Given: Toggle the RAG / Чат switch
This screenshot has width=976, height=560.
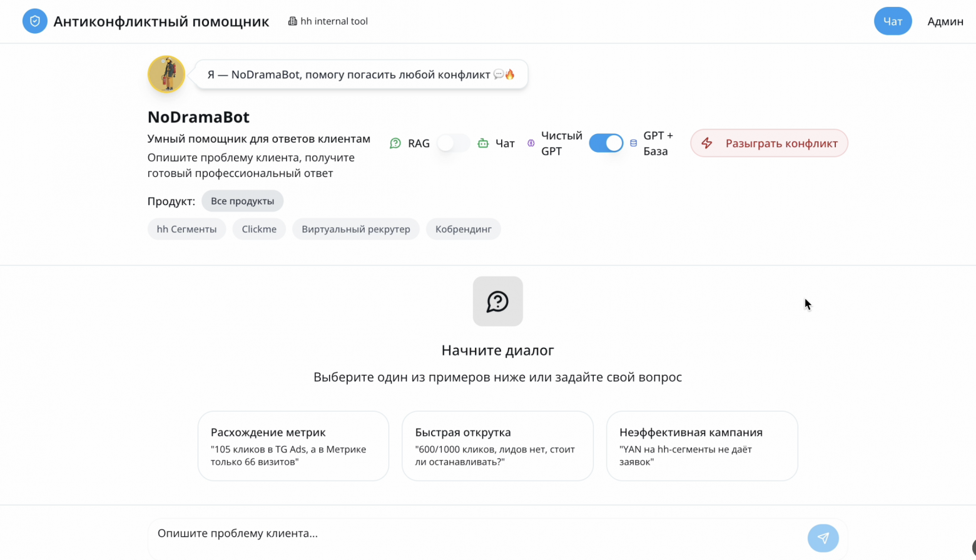Looking at the screenshot, I should pos(453,143).
